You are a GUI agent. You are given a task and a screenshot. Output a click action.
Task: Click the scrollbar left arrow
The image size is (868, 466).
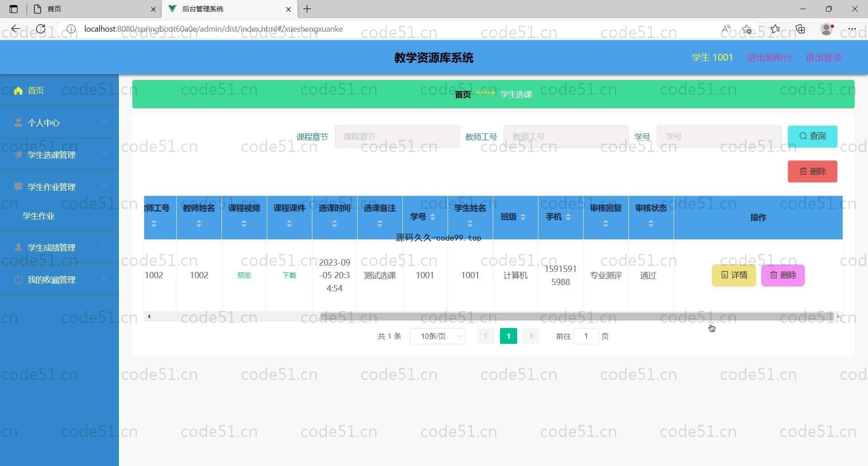coord(149,316)
